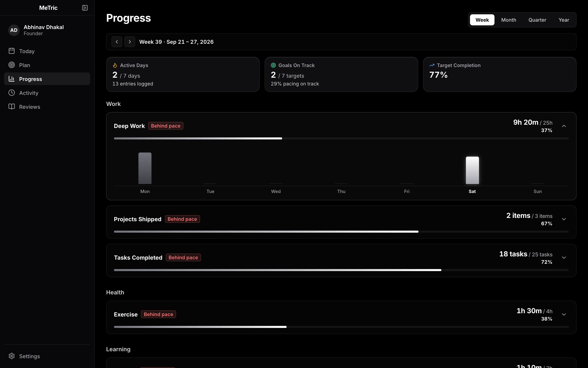Open the Plan page
The image size is (588, 368).
47,65
